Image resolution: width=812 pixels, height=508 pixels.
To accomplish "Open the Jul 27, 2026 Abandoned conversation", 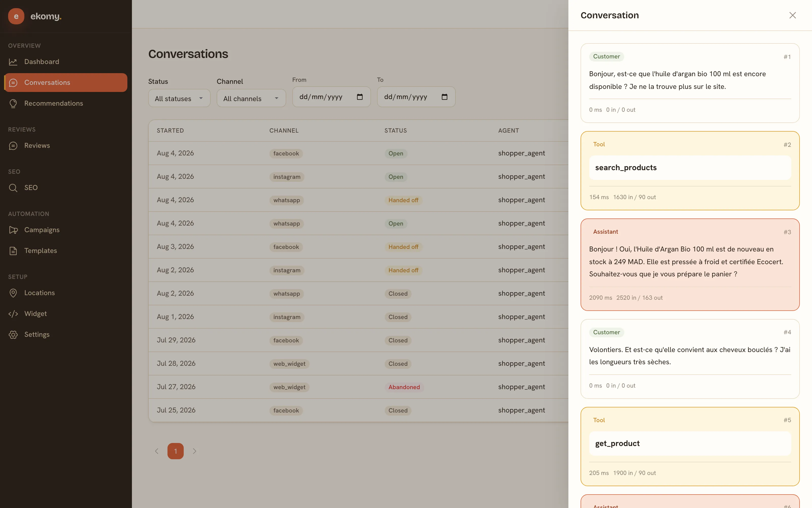I will pyautogui.click(x=358, y=387).
